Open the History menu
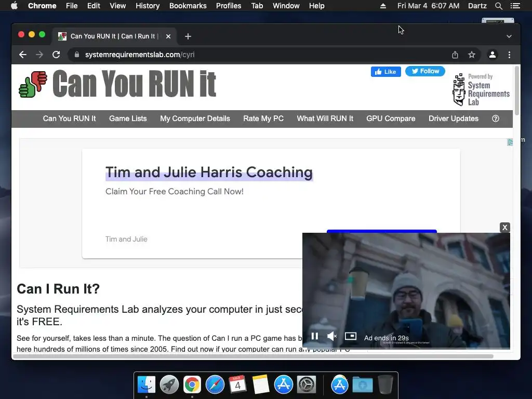The height and width of the screenshot is (399, 532). [x=148, y=6]
